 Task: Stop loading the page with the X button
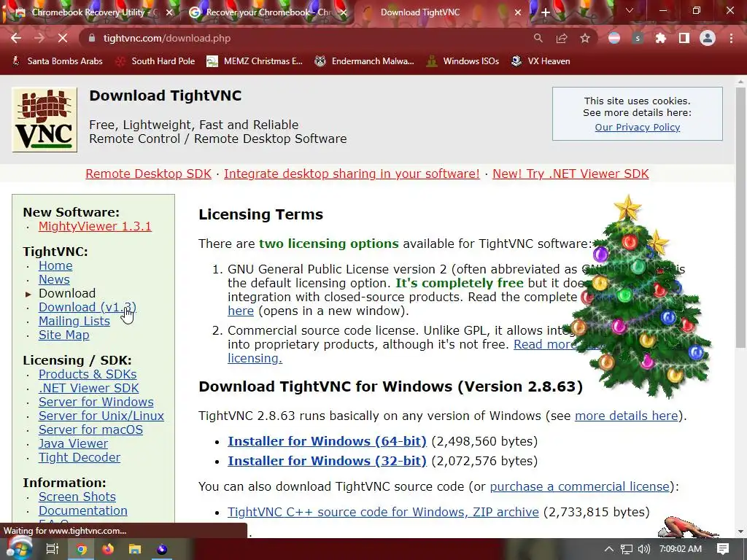pos(63,38)
